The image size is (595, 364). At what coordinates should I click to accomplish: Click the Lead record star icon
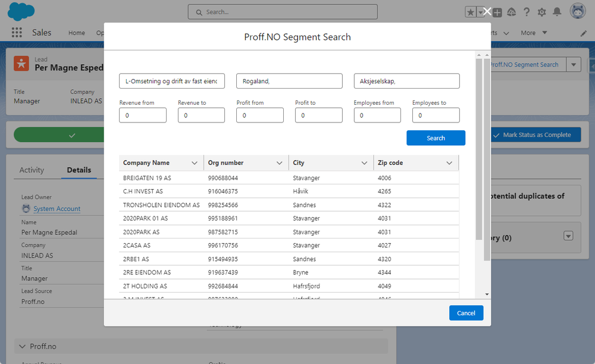(21, 63)
